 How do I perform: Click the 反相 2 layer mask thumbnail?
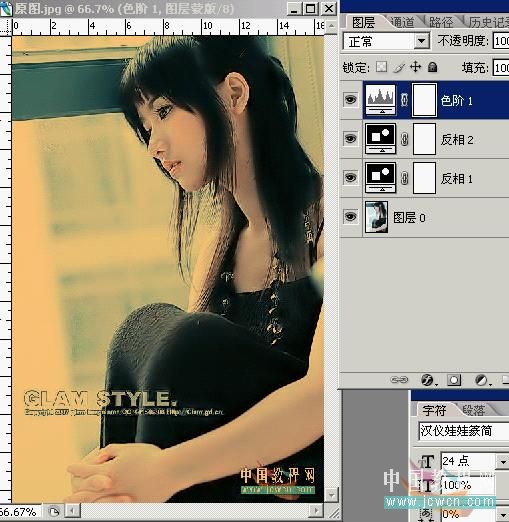tap(424, 139)
